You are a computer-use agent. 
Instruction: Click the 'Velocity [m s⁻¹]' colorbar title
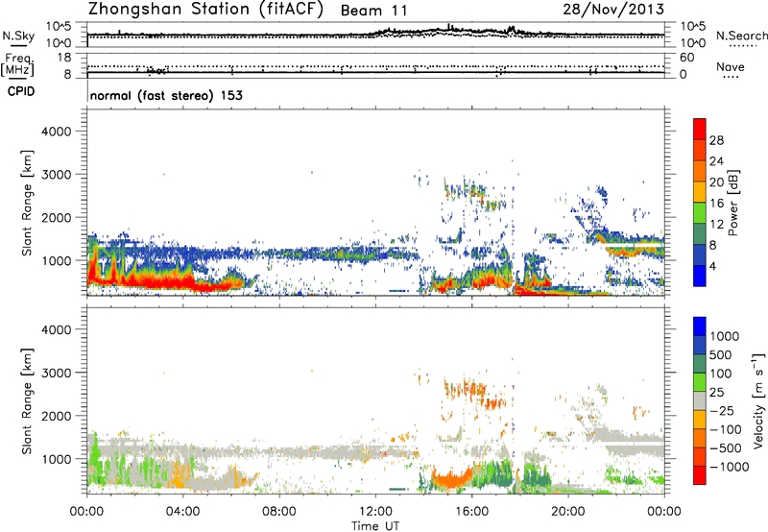tap(758, 400)
